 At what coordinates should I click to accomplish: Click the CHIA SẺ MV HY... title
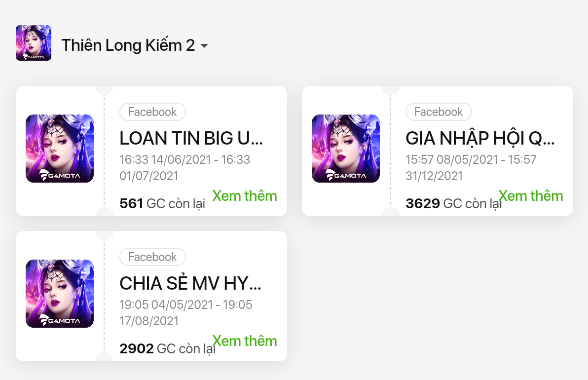pos(190,284)
